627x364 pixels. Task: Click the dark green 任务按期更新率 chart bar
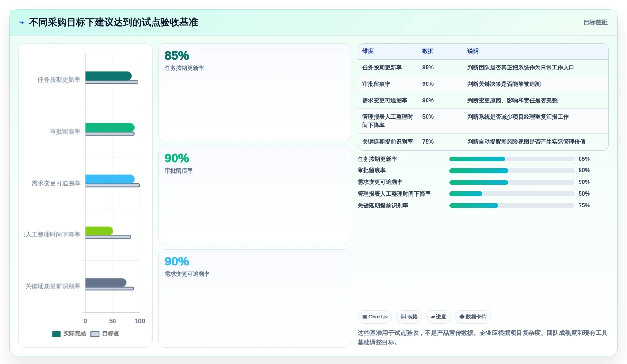(x=108, y=76)
